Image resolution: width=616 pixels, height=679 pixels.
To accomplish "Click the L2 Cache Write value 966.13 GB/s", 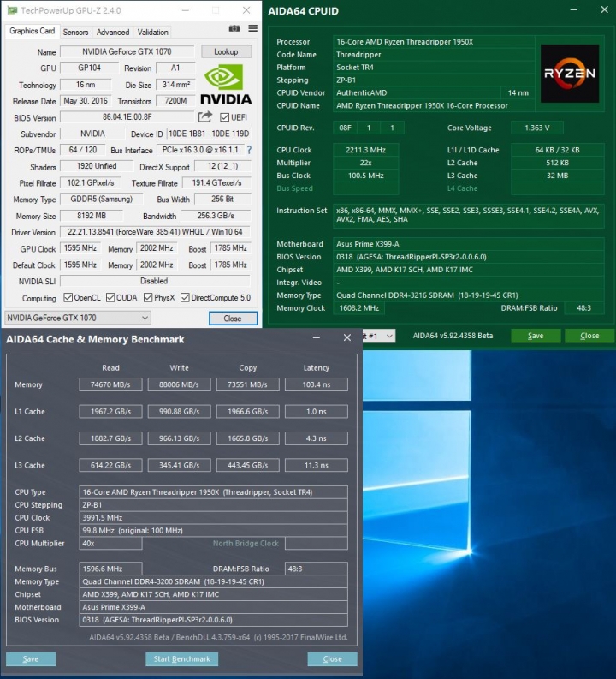I will [179, 438].
